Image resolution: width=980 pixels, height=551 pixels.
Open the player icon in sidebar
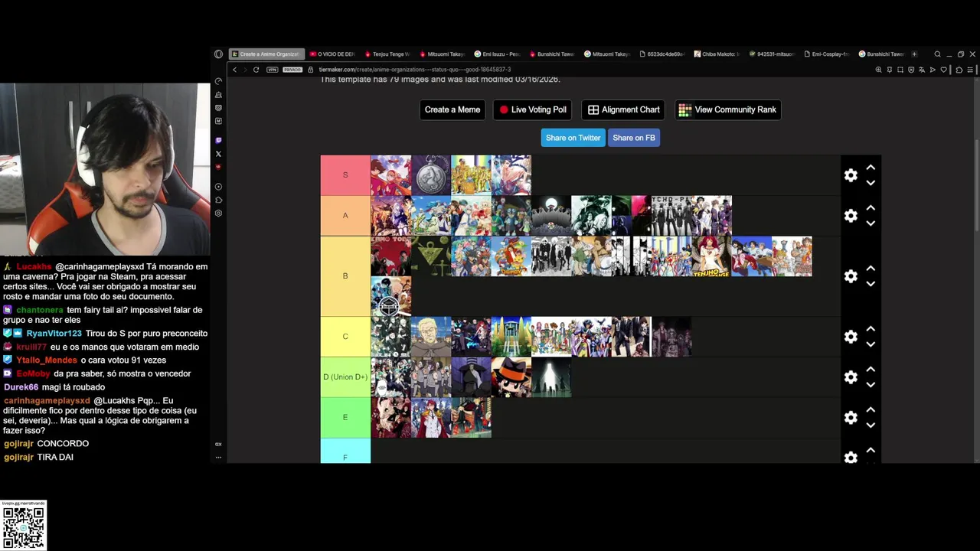(218, 187)
